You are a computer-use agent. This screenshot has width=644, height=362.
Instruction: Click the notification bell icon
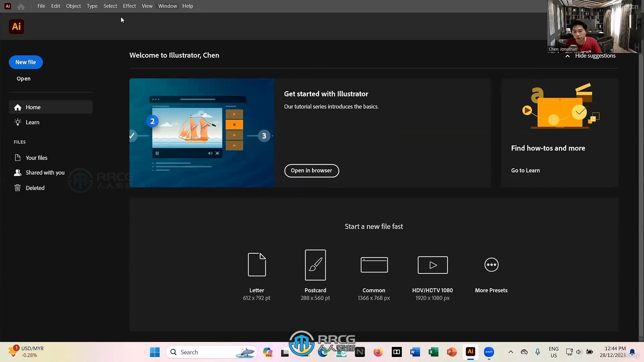tap(632, 352)
